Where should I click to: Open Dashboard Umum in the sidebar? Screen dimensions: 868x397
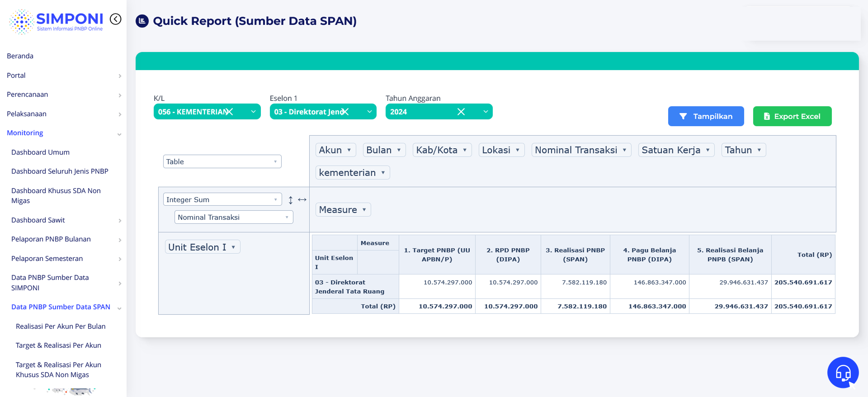click(x=40, y=152)
